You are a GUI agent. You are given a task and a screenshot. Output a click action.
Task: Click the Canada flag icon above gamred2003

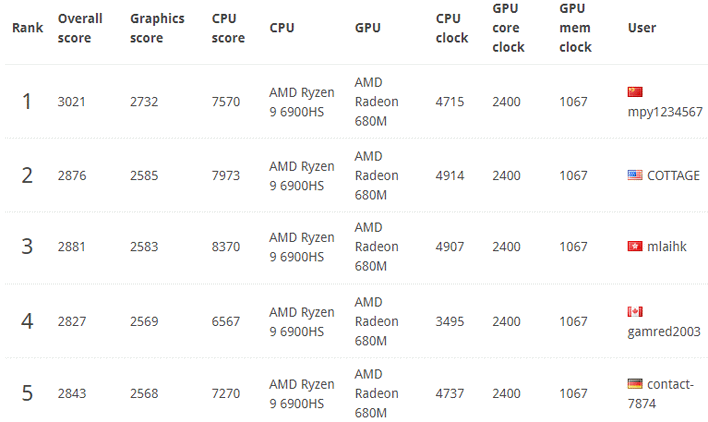click(x=635, y=312)
